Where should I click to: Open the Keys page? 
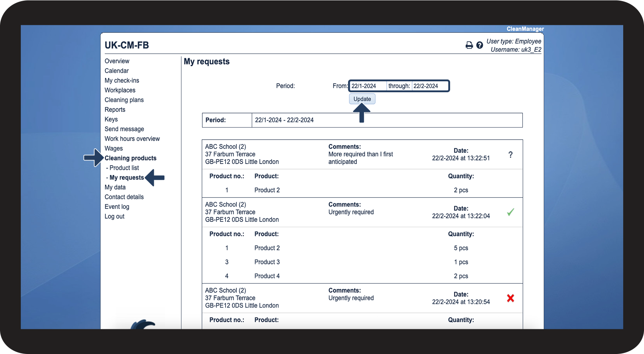click(111, 119)
